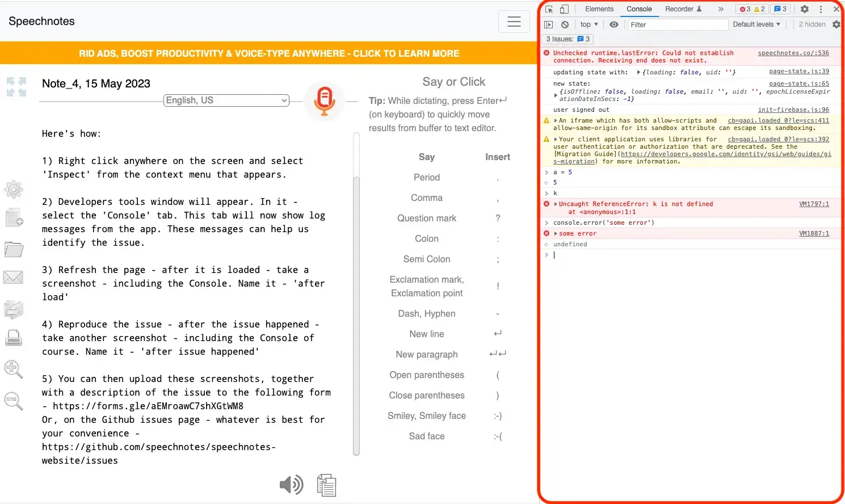Click the orange 'Rid Ads' promotion banner
The image size is (845, 504).
click(269, 53)
